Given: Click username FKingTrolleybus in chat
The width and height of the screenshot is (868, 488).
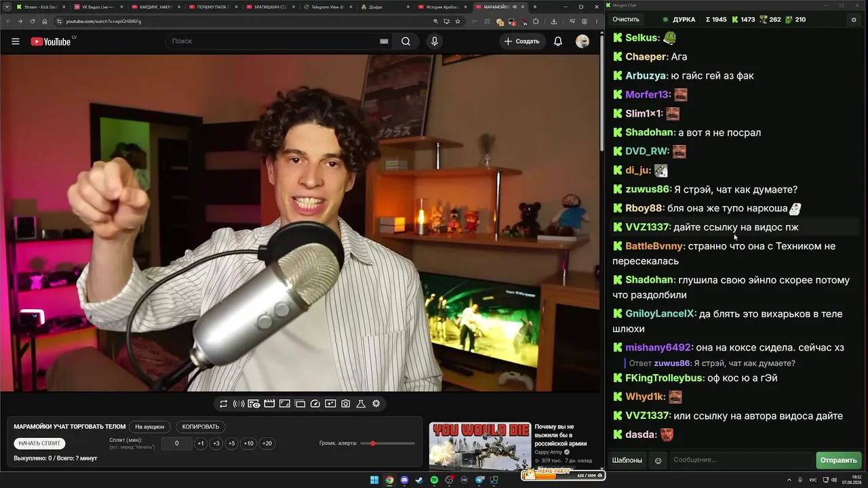Looking at the screenshot, I should tap(665, 378).
